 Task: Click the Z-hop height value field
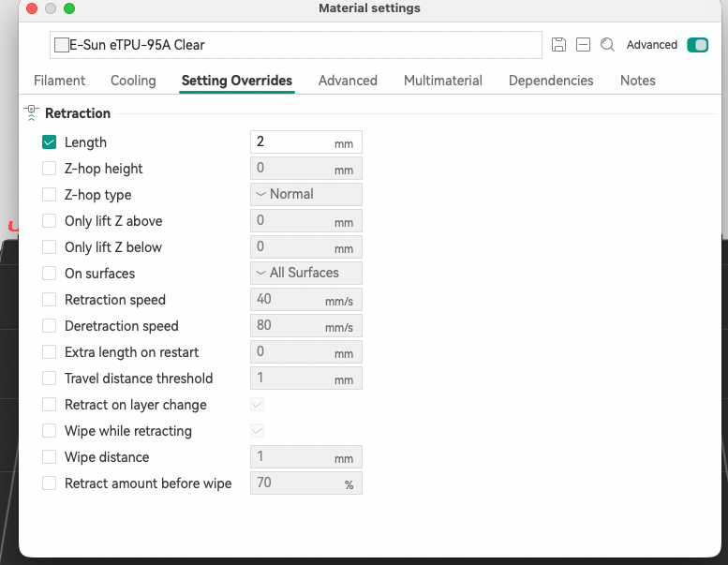(306, 168)
